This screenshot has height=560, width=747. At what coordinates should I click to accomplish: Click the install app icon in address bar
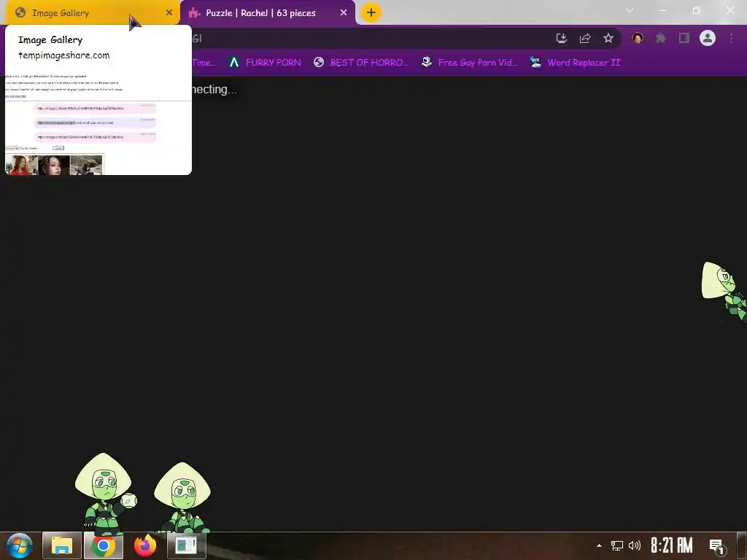(562, 39)
